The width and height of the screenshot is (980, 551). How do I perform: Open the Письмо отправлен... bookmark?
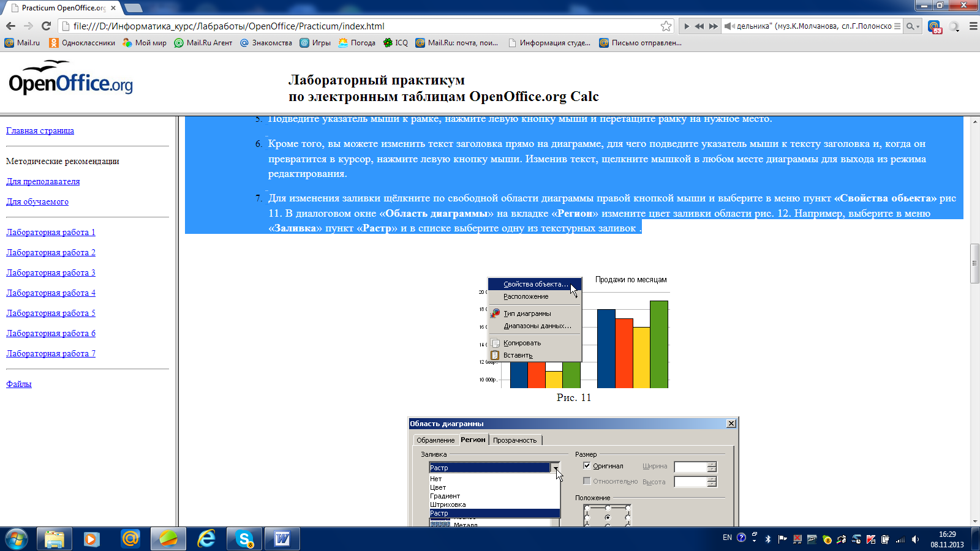tap(640, 43)
